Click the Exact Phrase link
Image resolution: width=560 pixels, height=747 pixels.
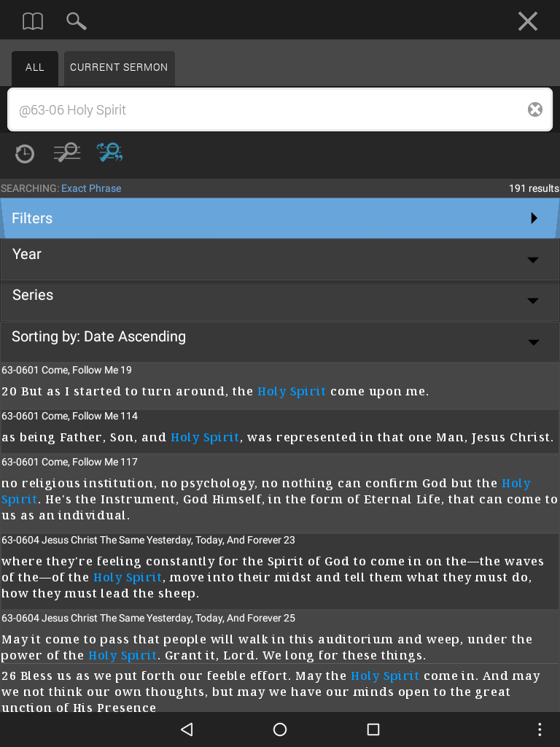click(x=91, y=188)
